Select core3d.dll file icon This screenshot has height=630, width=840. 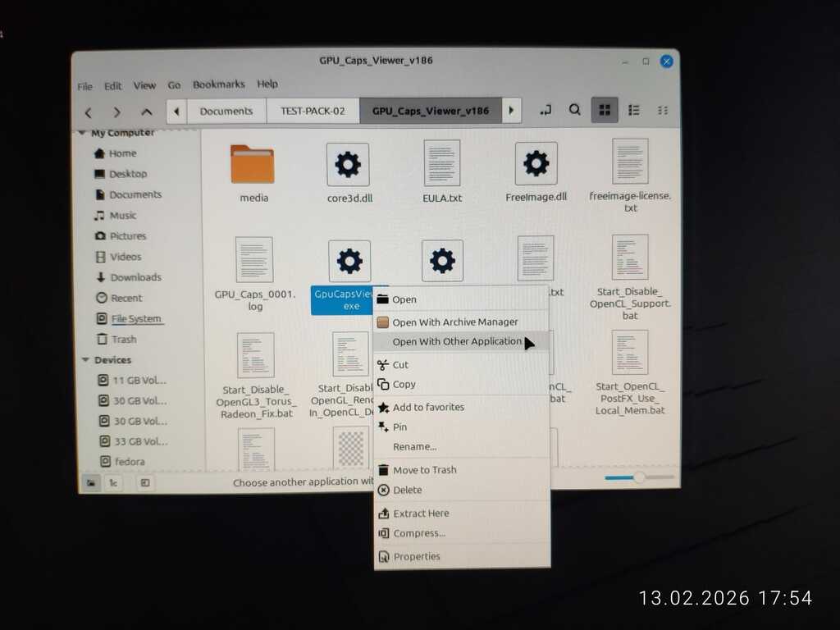pos(348,164)
